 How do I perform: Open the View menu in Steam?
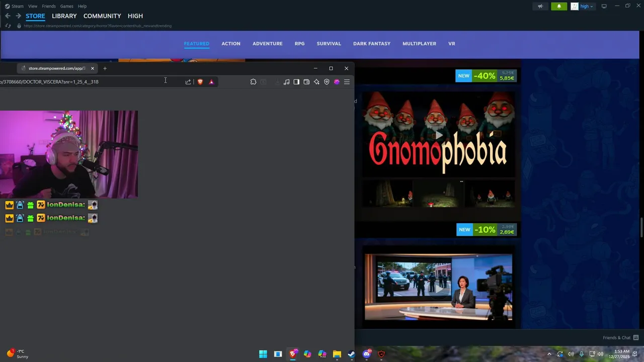33,6
